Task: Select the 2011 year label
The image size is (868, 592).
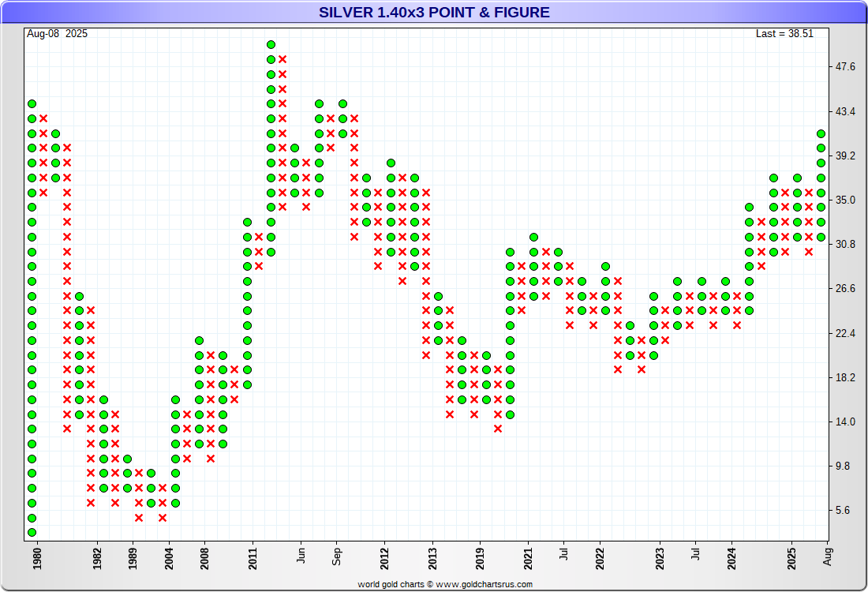Action: point(253,559)
